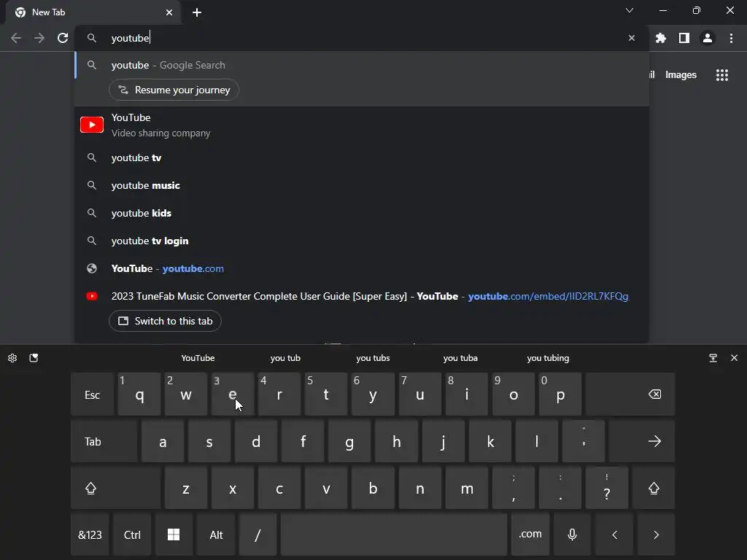This screenshot has width=747, height=560.
Task: Tap the right arrow cursor key
Action: tap(656, 534)
